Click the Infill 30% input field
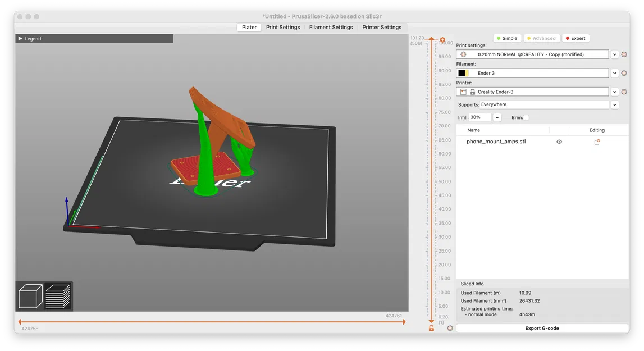Image resolution: width=644 pixels, height=351 pixels. pos(480,117)
